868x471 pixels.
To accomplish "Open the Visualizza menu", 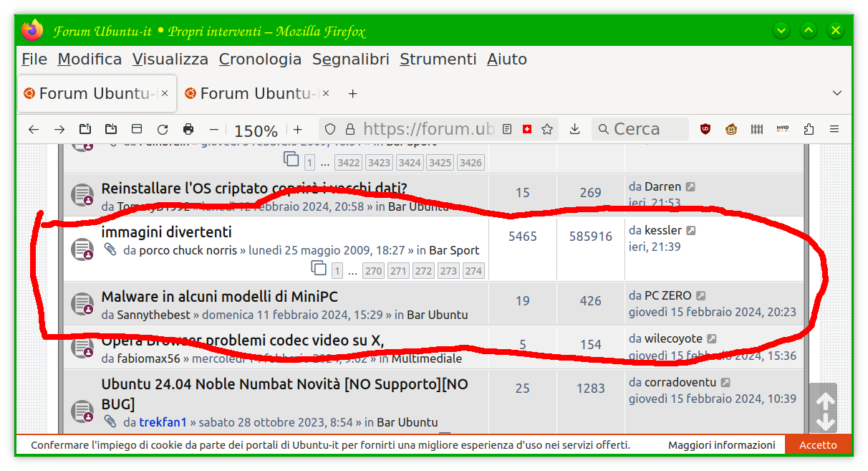I will click(x=170, y=60).
